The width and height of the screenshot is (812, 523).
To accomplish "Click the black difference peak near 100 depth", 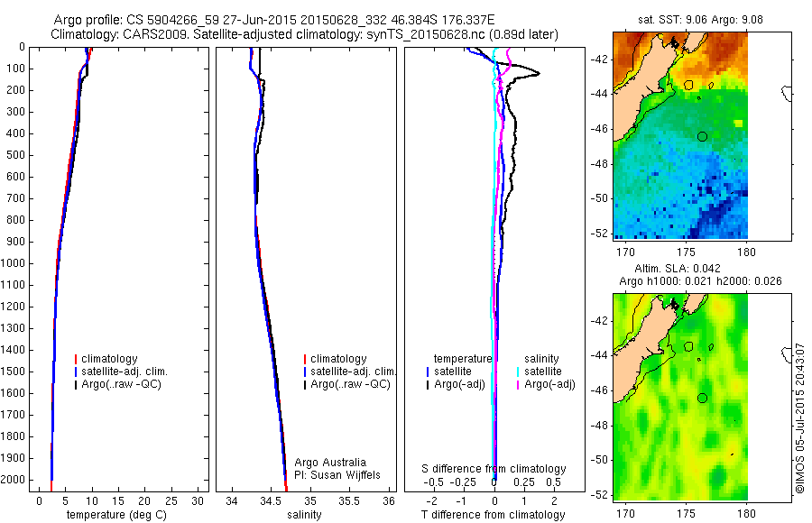I will coord(538,73).
